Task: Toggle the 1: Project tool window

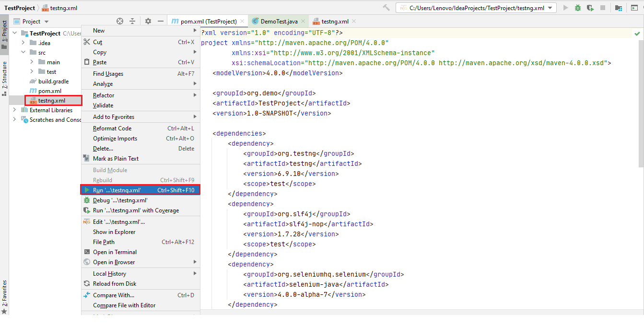Action: click(x=4, y=34)
